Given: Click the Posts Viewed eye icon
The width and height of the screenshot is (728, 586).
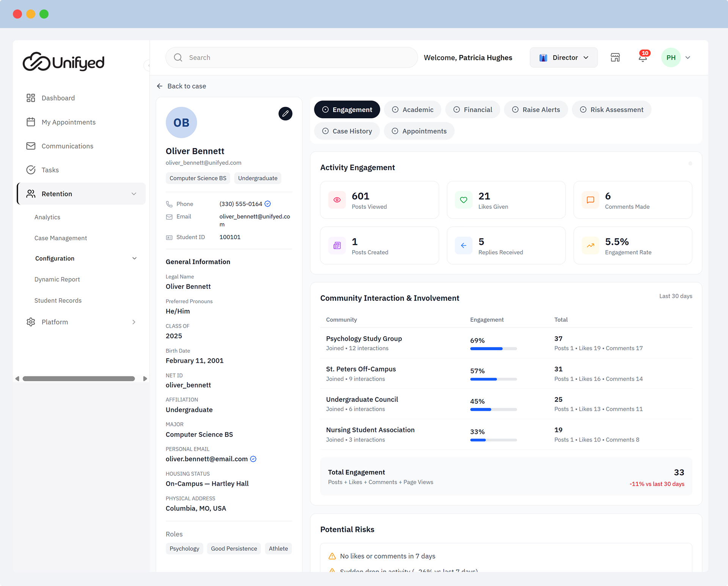Looking at the screenshot, I should click(x=337, y=200).
